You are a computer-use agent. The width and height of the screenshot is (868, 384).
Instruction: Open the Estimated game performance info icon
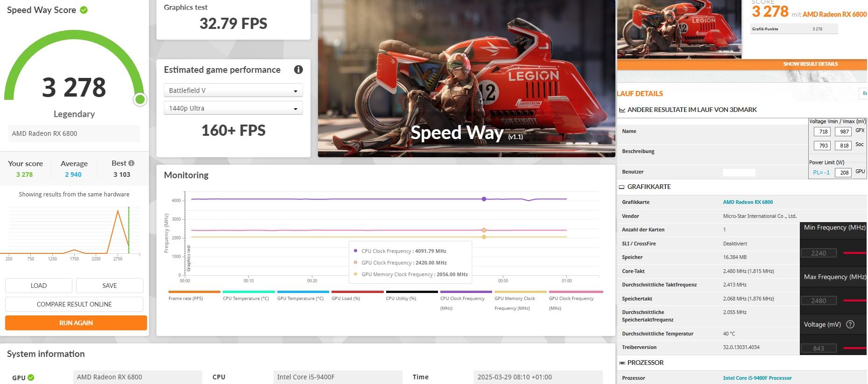click(298, 70)
